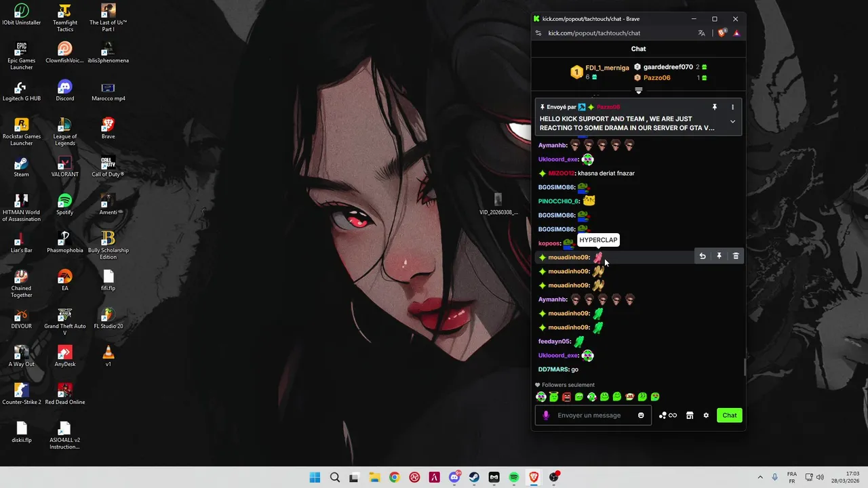Open VALORANT desktop shortcut
This screenshot has width=868, height=488.
65,167
